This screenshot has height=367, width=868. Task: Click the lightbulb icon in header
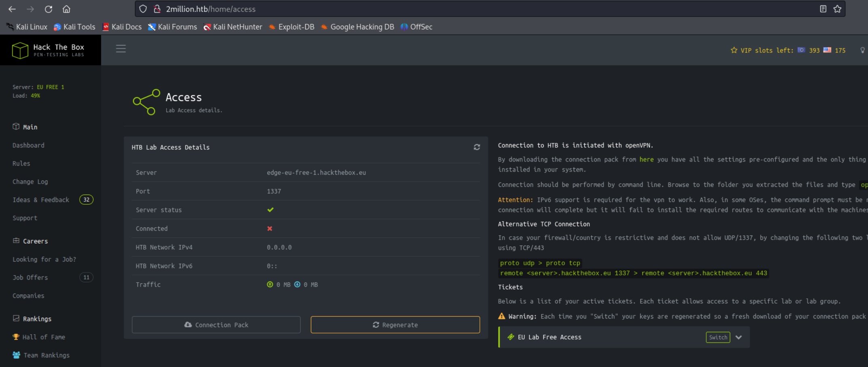point(862,50)
